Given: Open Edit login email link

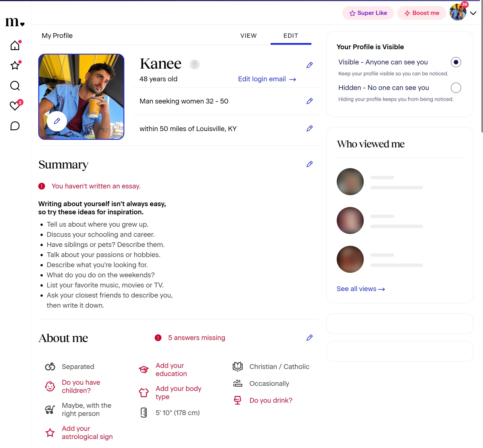Looking at the screenshot, I should point(267,79).
